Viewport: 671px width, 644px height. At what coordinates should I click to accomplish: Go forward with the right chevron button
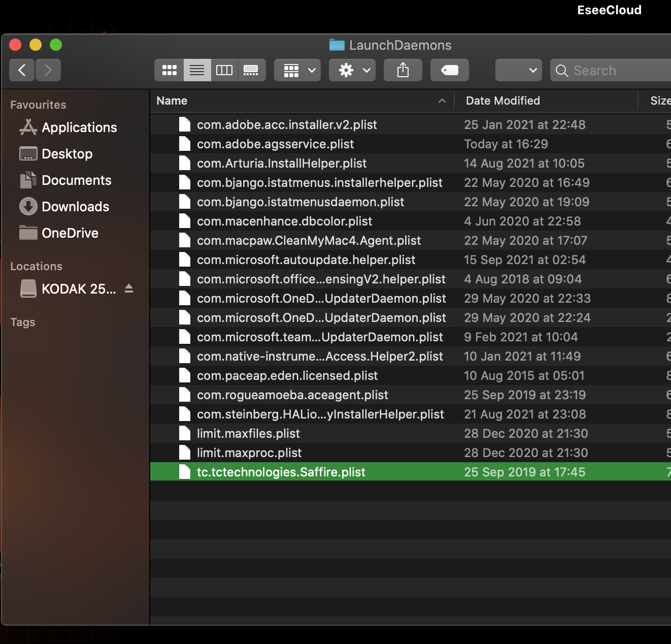click(x=48, y=70)
